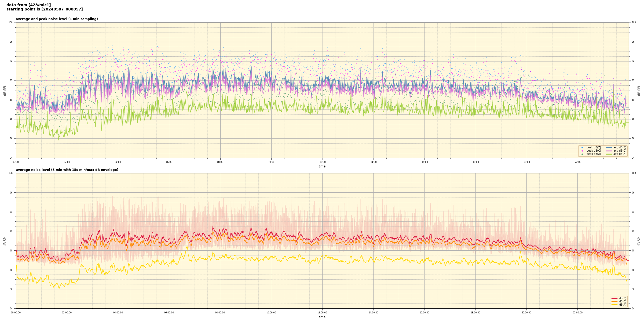Click the 12:00 tick on top chart x-axis
Image resolution: width=644 pixels, height=322 pixels.
click(x=322, y=162)
